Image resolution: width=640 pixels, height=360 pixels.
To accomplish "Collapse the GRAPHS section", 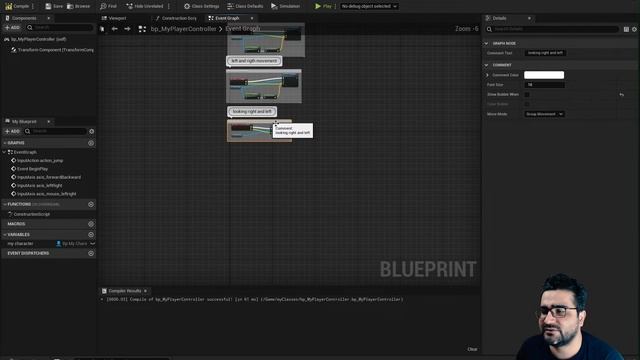I will pyautogui.click(x=5, y=143).
